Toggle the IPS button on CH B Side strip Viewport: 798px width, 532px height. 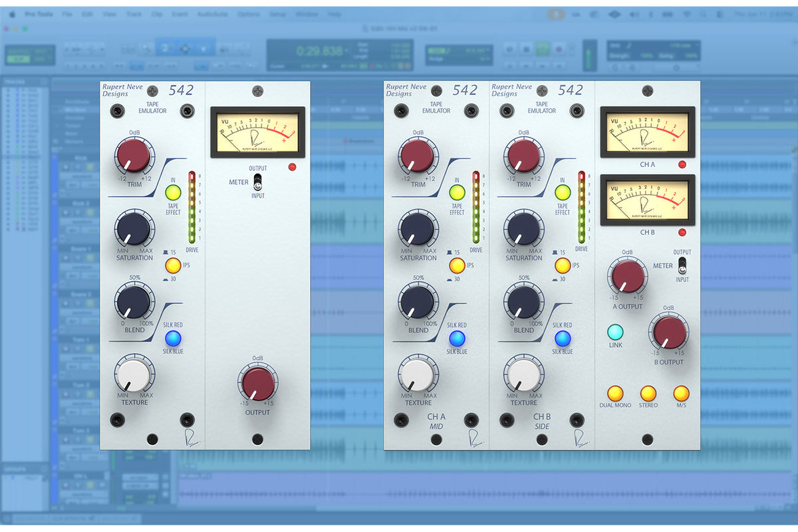click(x=563, y=266)
